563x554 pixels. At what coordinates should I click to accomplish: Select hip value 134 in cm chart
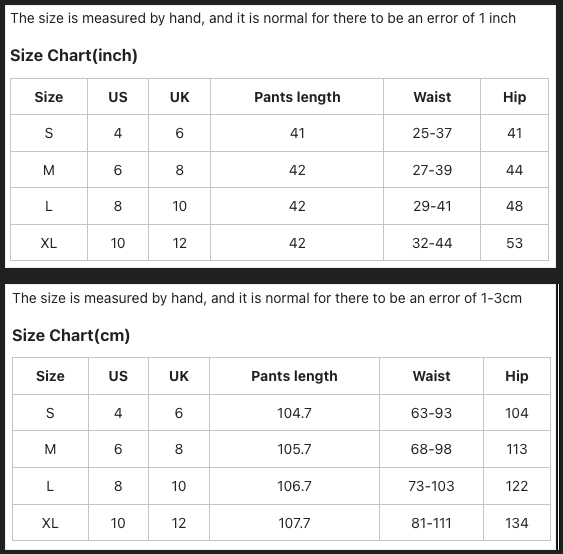[x=517, y=523]
